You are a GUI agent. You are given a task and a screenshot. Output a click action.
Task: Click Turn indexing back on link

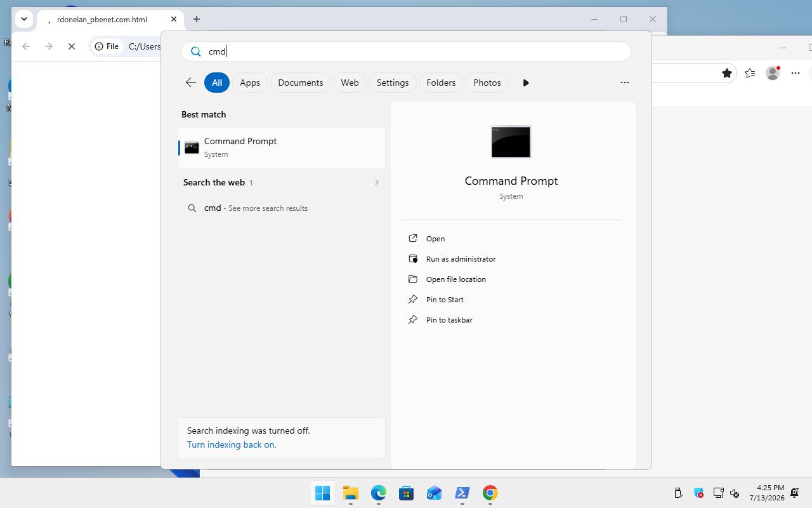click(x=232, y=444)
